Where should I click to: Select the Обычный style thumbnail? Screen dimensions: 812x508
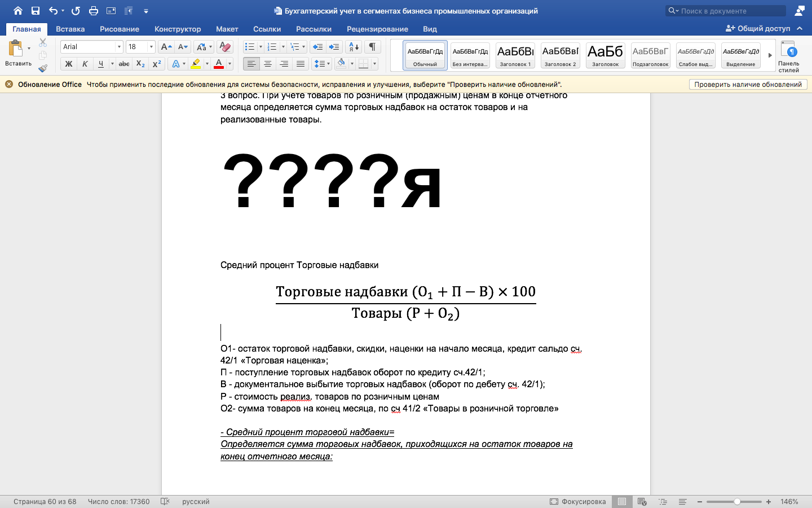pyautogui.click(x=425, y=55)
